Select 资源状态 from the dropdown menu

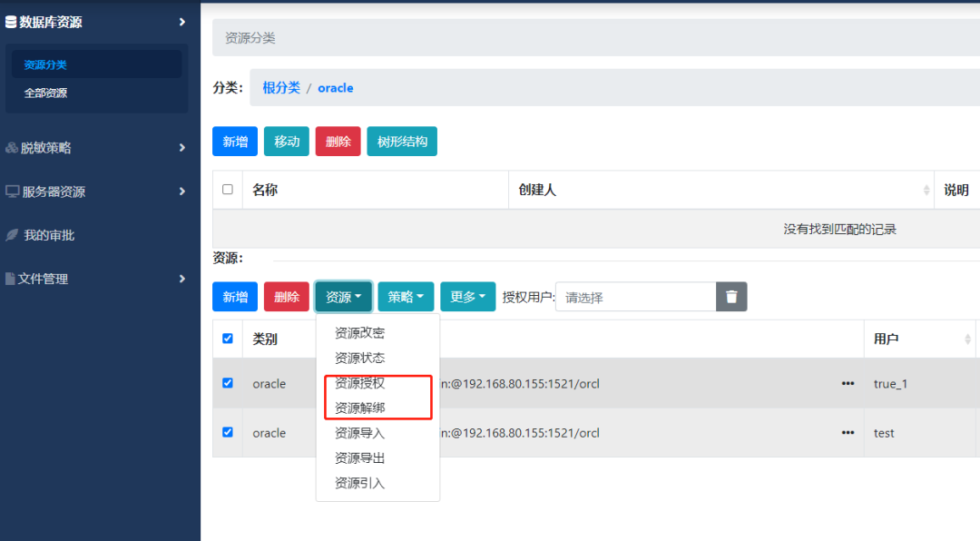tap(359, 358)
